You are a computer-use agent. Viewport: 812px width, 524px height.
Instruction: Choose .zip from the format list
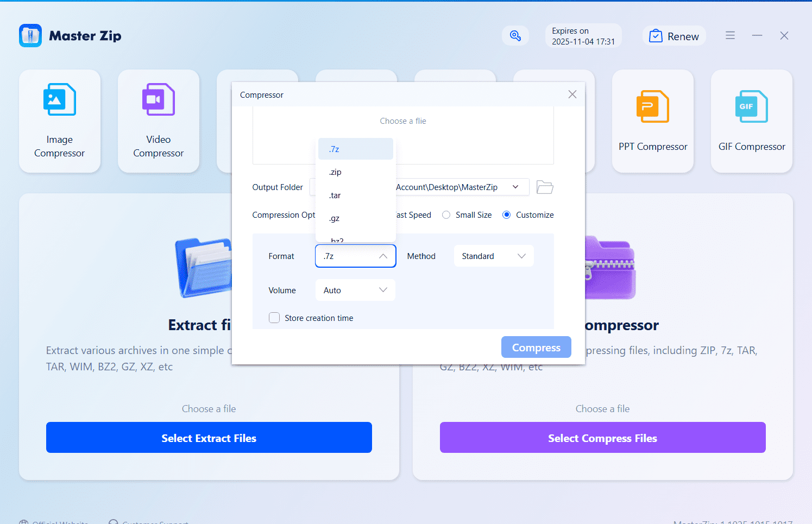coord(356,172)
